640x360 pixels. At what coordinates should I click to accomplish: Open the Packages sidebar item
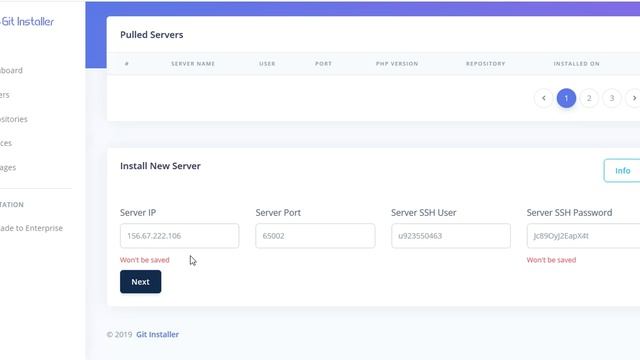pos(8,167)
